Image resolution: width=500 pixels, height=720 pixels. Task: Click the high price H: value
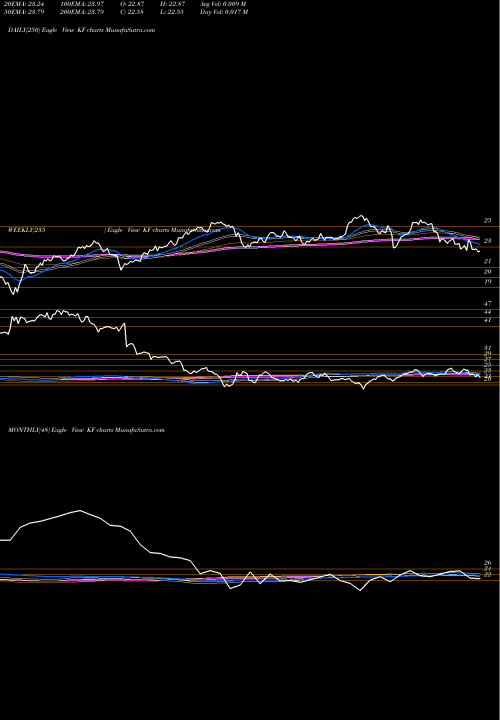click(174, 4)
